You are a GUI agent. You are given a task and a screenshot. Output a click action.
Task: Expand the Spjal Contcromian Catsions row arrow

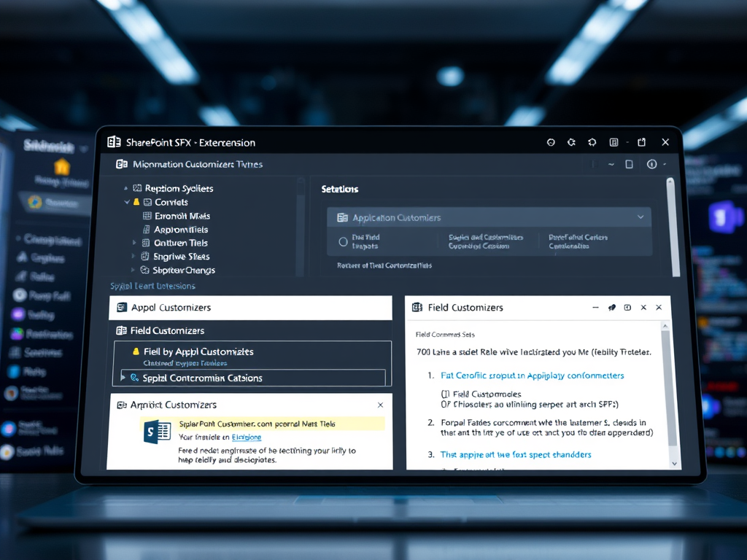point(123,378)
